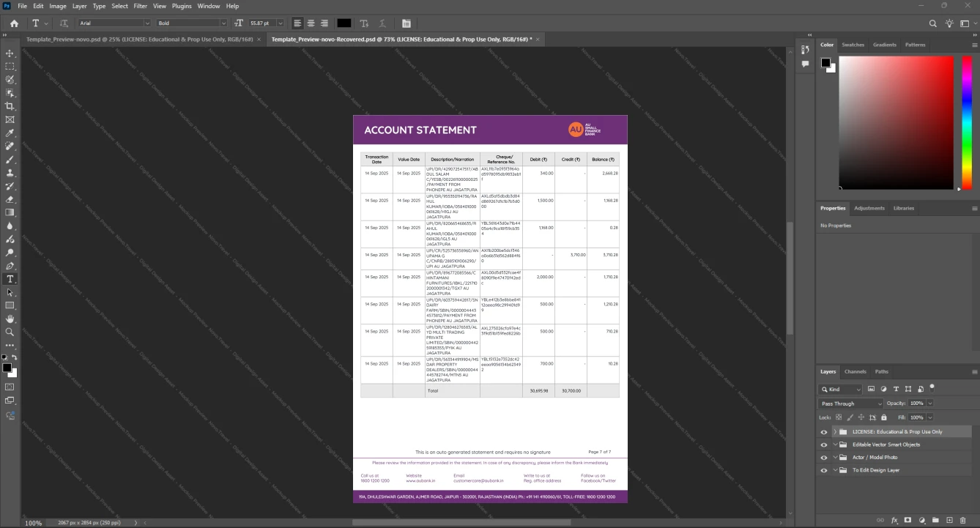The width and height of the screenshot is (980, 528).
Task: Open the Swatches panel tab
Action: 853,45
